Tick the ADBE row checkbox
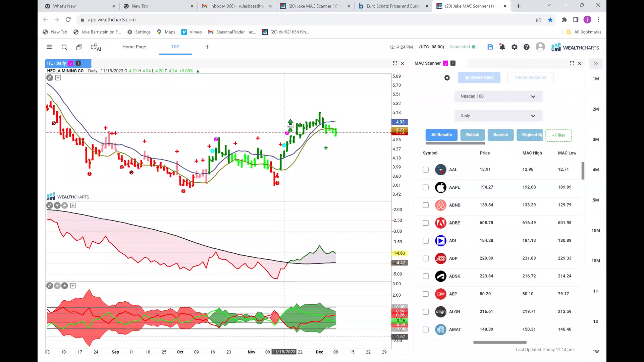The image size is (644, 362). tap(426, 223)
